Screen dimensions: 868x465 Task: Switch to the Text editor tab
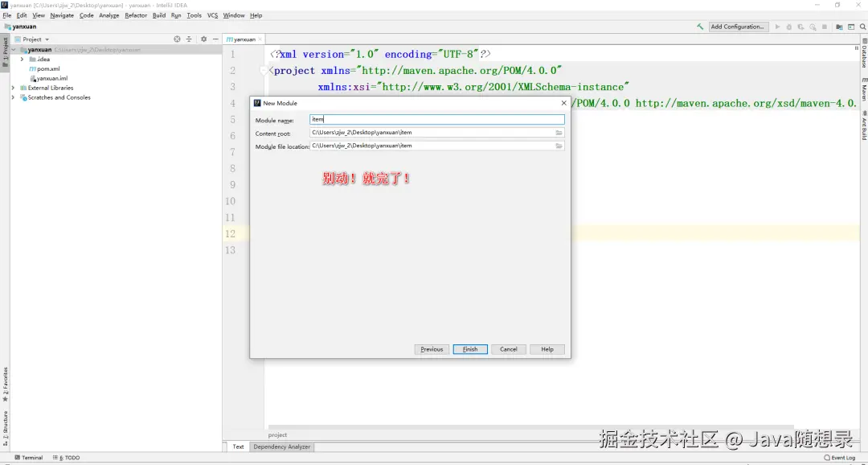238,446
